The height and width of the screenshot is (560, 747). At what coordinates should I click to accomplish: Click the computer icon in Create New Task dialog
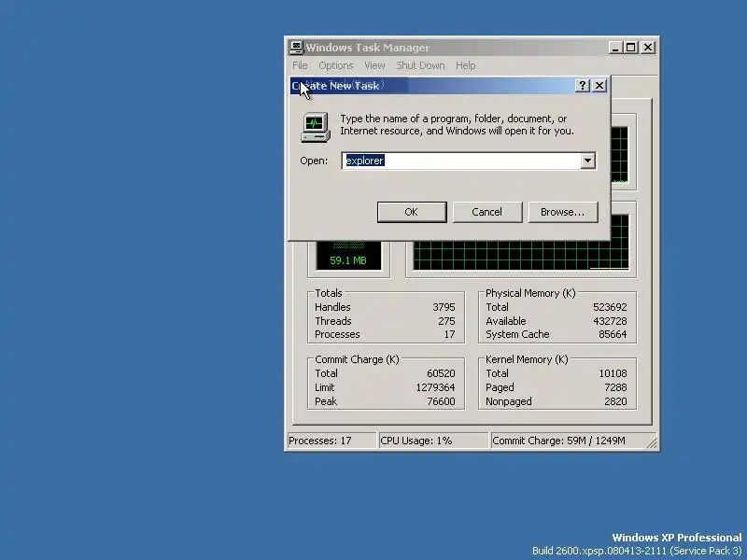[x=316, y=127]
